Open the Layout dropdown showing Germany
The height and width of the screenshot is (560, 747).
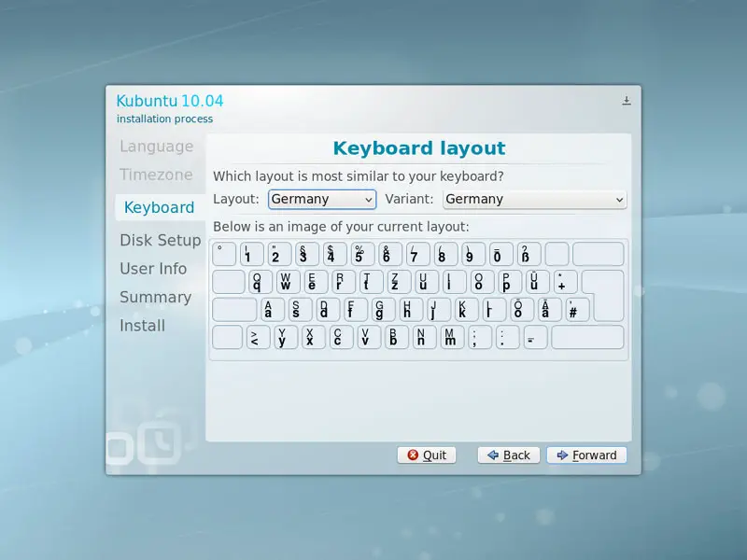click(322, 199)
